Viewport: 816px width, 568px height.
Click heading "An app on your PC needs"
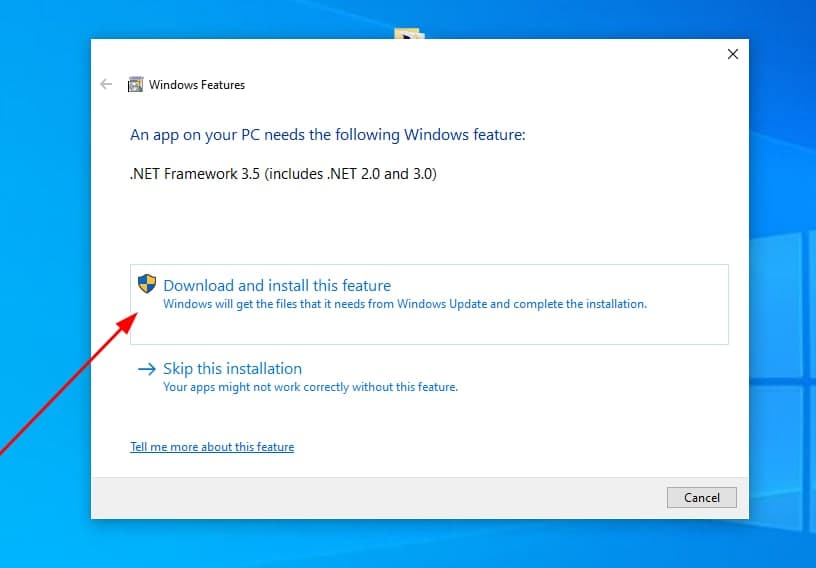[x=327, y=135]
